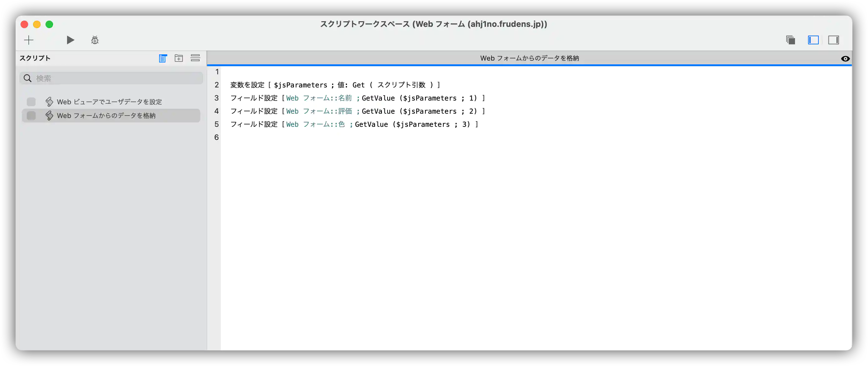Check box beside Web フォームからのデータを格納
The image size is (868, 366).
31,116
